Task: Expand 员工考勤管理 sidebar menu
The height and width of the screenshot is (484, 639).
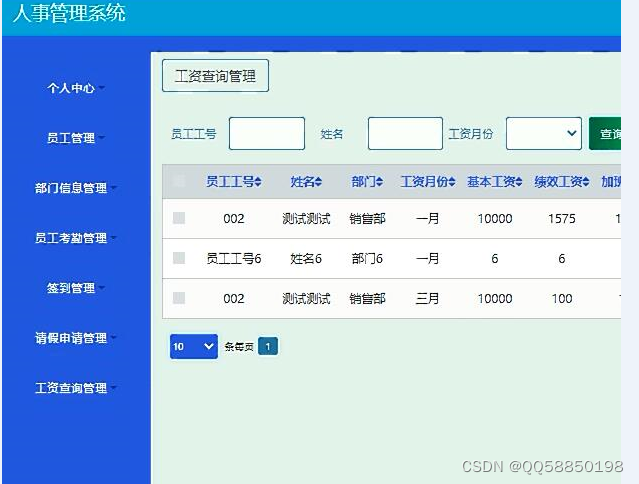Action: 76,238
